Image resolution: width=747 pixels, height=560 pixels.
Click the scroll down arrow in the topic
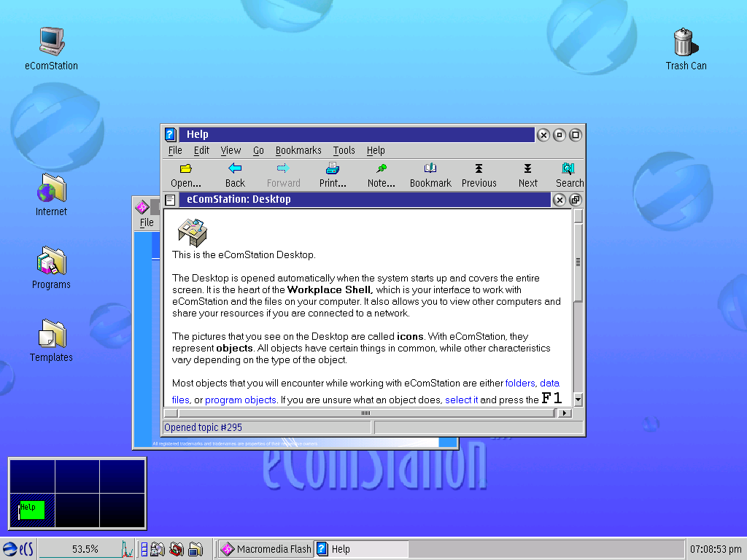(578, 400)
